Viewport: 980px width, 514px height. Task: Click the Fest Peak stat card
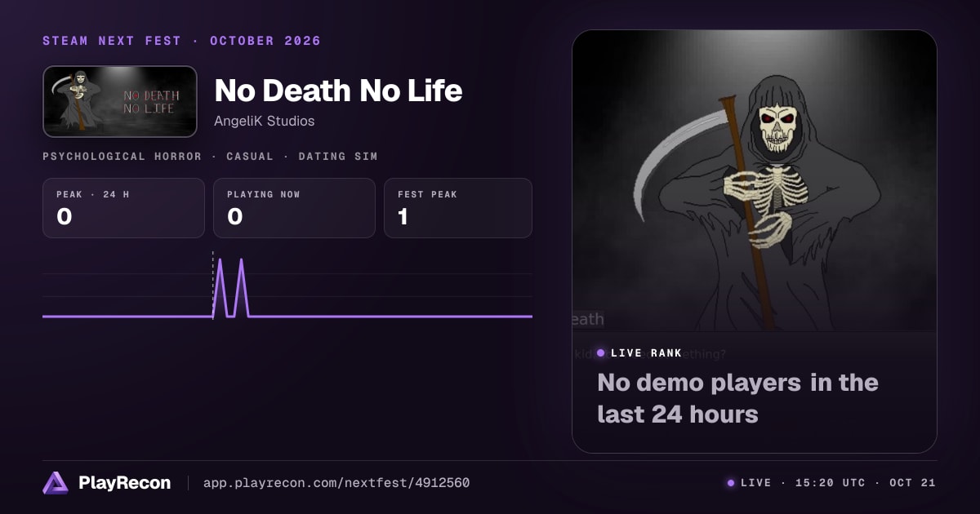coord(458,208)
